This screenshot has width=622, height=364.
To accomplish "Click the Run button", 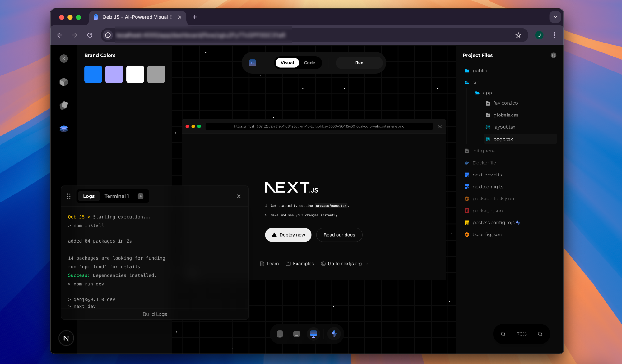I will (359, 63).
